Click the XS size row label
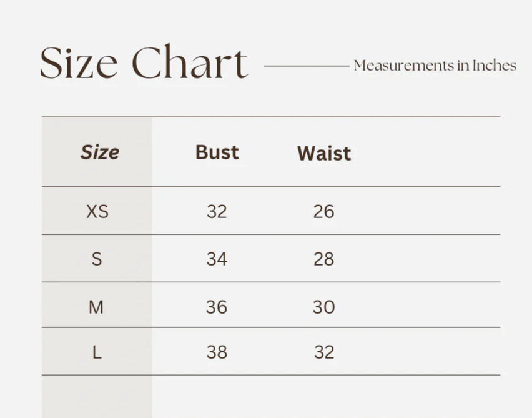532x418 pixels. tap(97, 212)
